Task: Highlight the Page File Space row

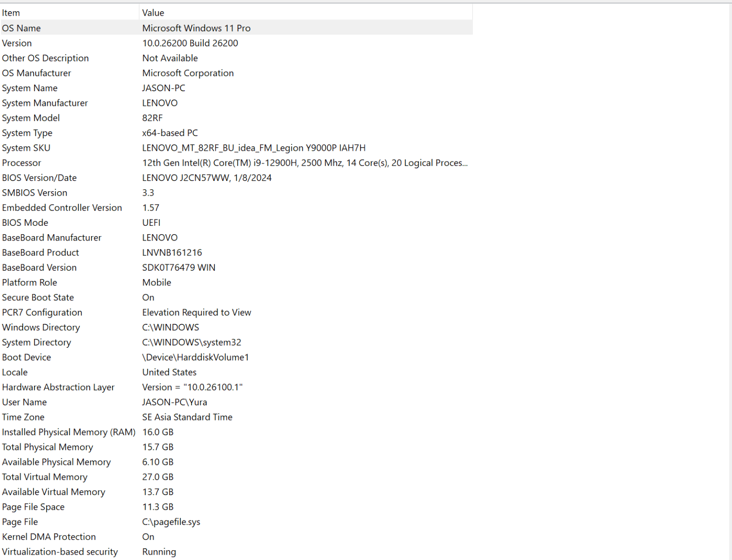Action: [x=33, y=507]
